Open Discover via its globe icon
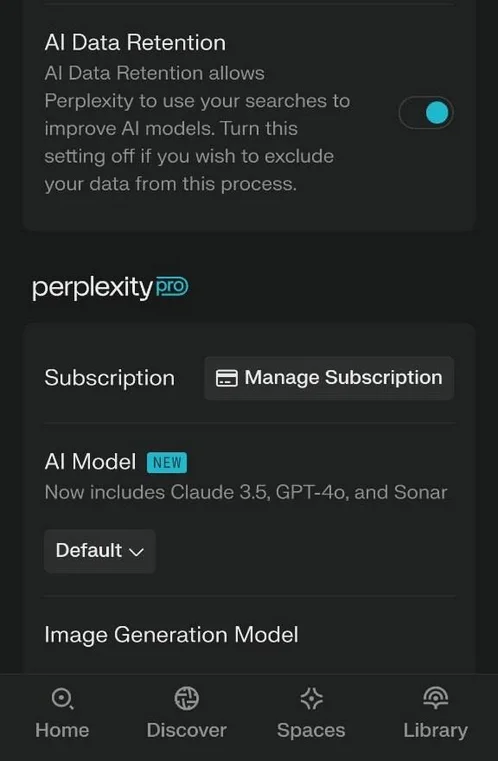This screenshot has width=498, height=761. tap(186, 699)
